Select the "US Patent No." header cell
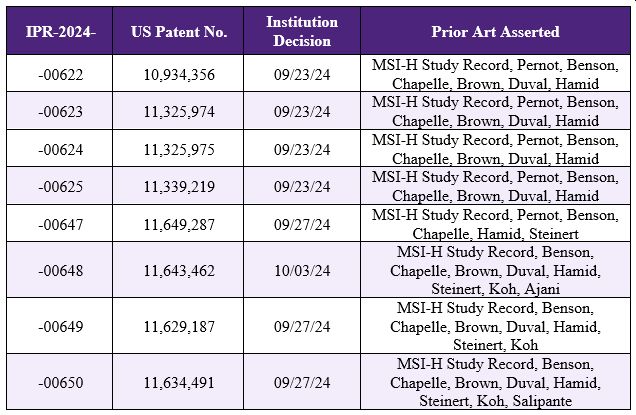 [179, 31]
